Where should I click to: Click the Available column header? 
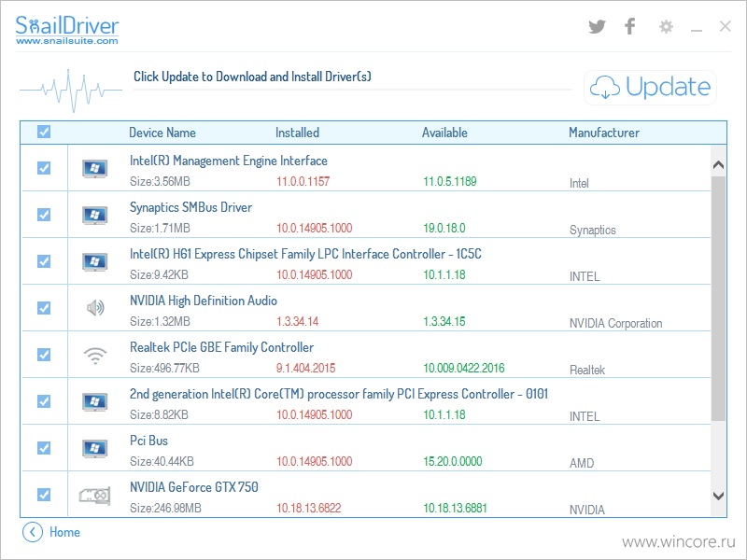[444, 133]
